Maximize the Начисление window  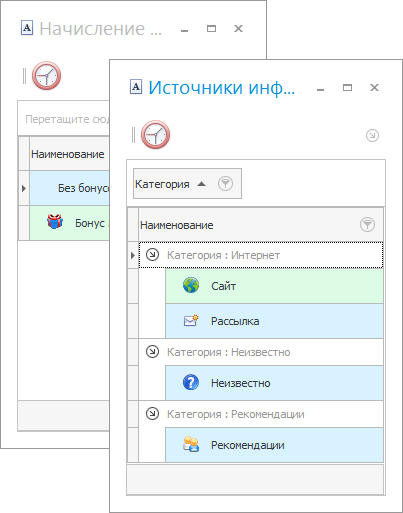[x=211, y=28]
